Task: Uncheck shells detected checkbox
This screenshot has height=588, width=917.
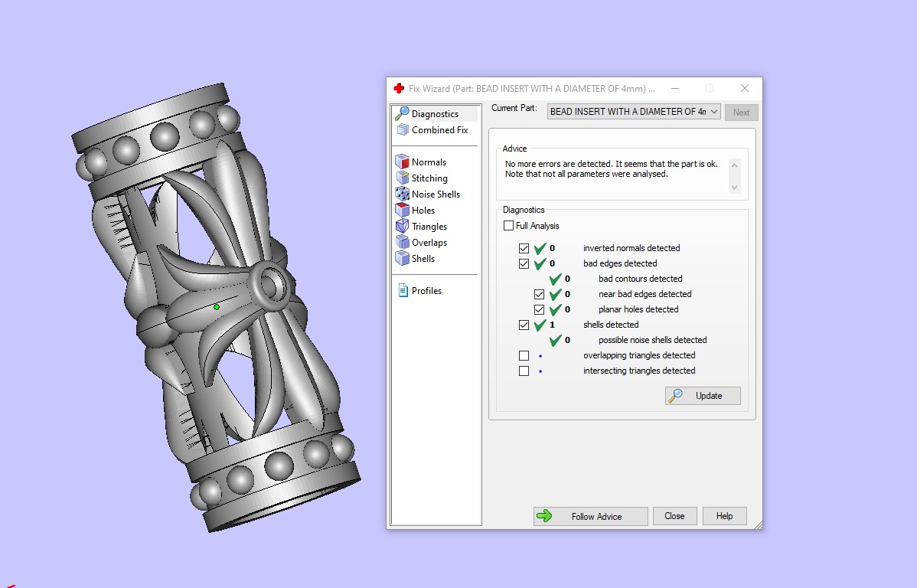Action: [x=524, y=325]
